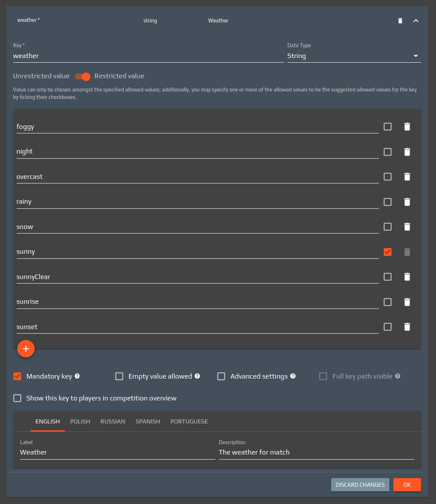Confirm with the OK button

[x=407, y=485]
